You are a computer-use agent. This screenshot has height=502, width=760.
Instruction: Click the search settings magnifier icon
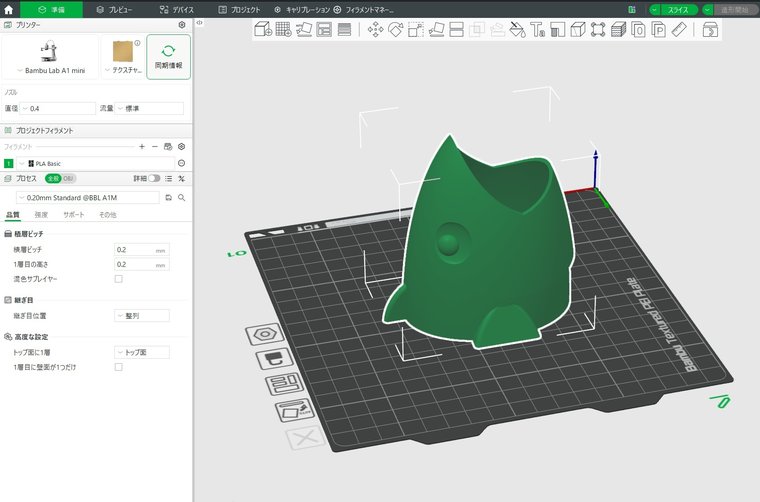tap(182, 198)
